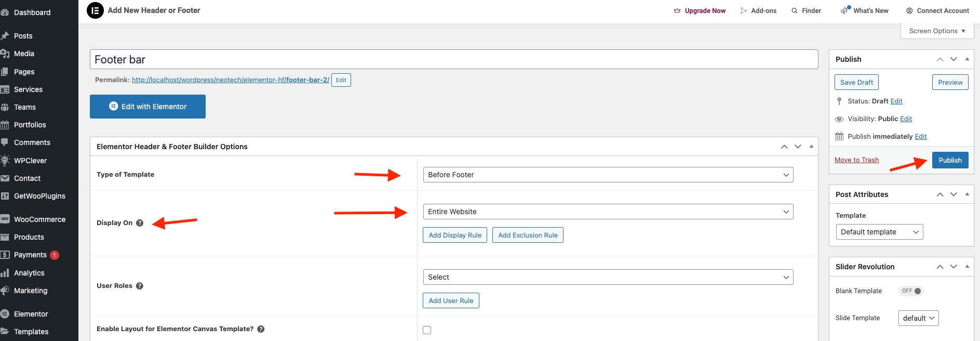Image resolution: width=980 pixels, height=341 pixels.
Task: Expand the Screen Options panel
Action: [937, 31]
